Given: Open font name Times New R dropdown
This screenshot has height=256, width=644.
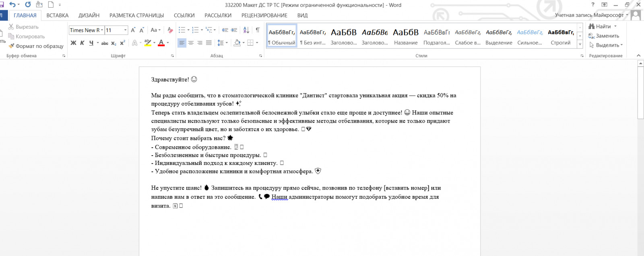Looking at the screenshot, I should (x=102, y=30).
